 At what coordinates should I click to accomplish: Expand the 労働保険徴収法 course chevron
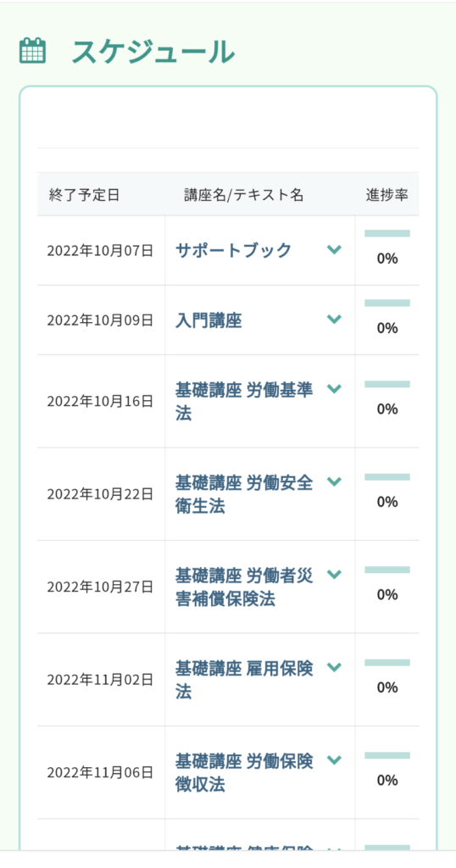click(334, 759)
